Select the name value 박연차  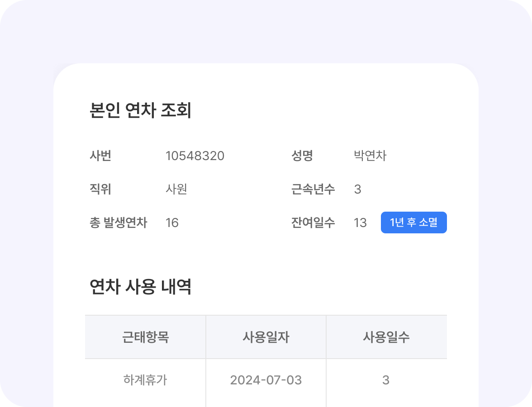coord(369,156)
